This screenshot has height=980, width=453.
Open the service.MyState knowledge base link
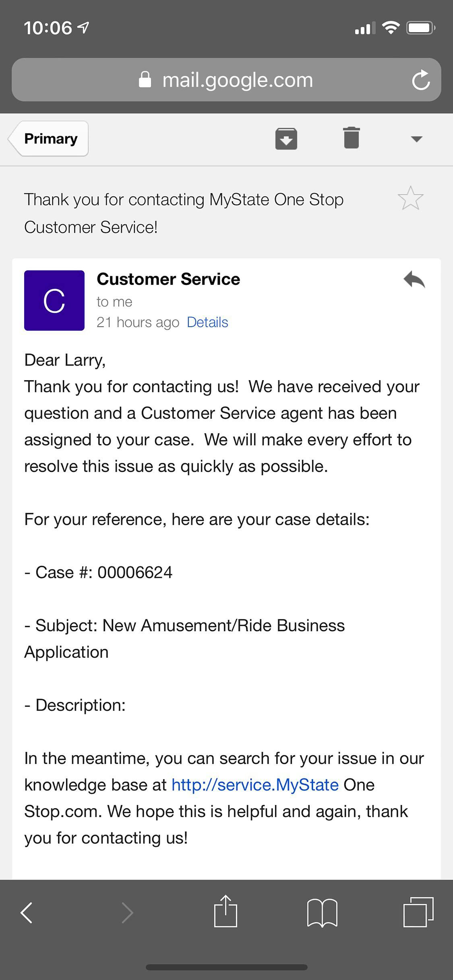click(x=255, y=785)
